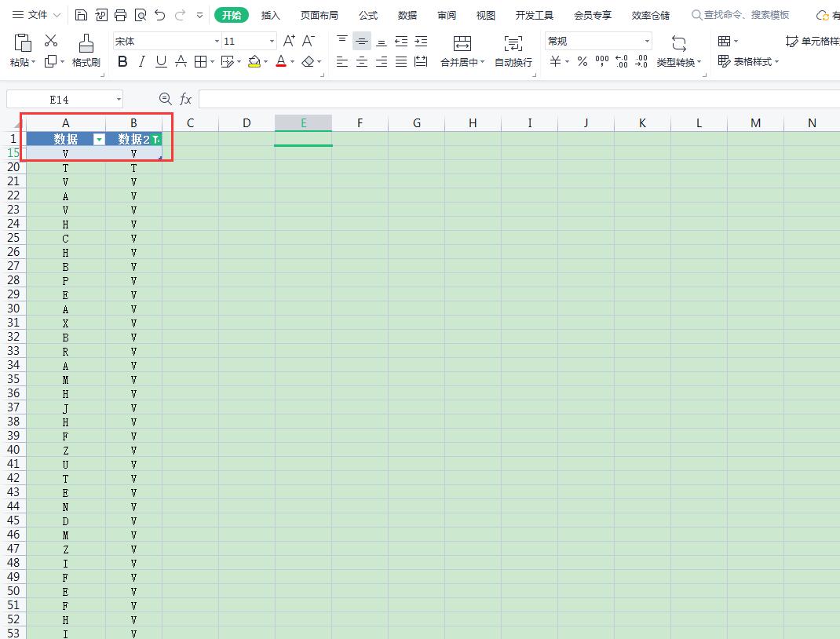Select row 20 header

[13, 167]
